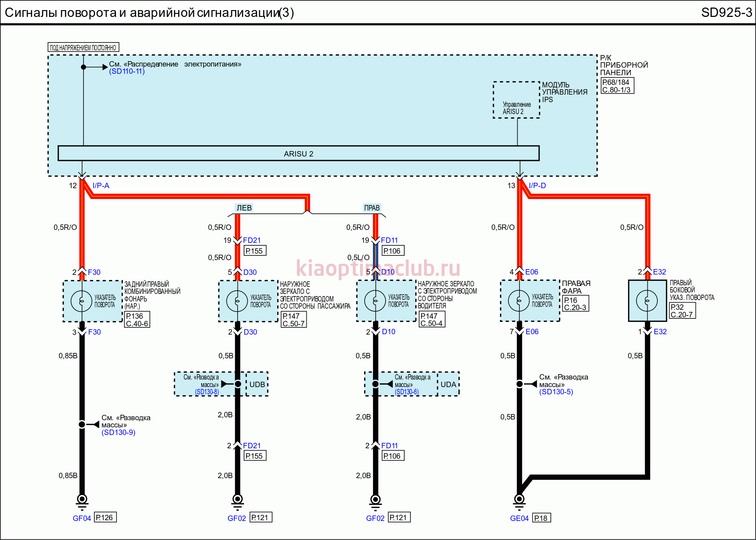The height and width of the screenshot is (540, 756).
Task: Click the E06 connector label at pin 7
Action: (532, 332)
